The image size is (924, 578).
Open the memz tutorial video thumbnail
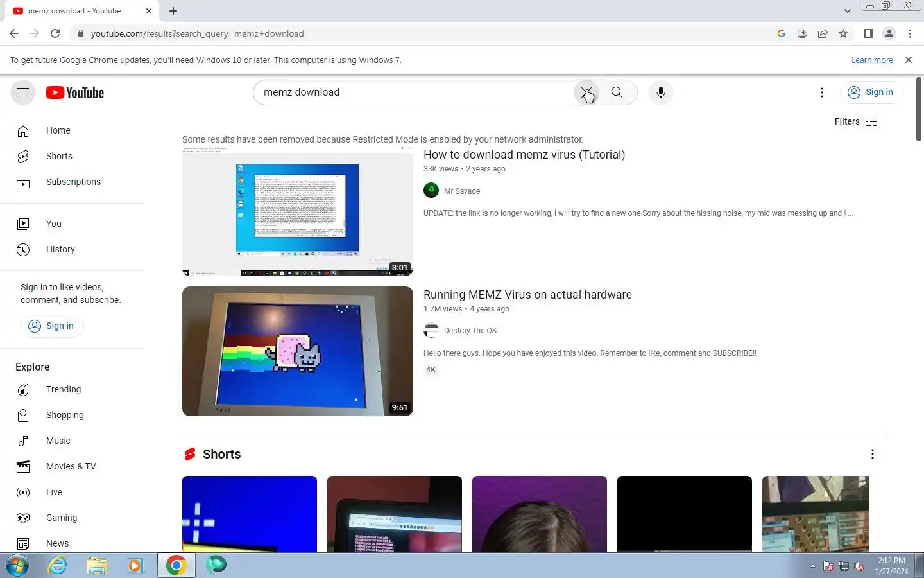(x=298, y=211)
